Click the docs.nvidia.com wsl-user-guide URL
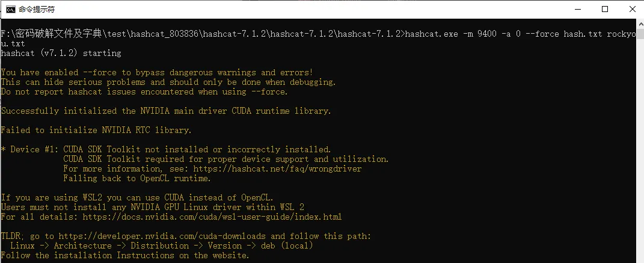Viewport: 644px width, 263px height. (x=212, y=217)
